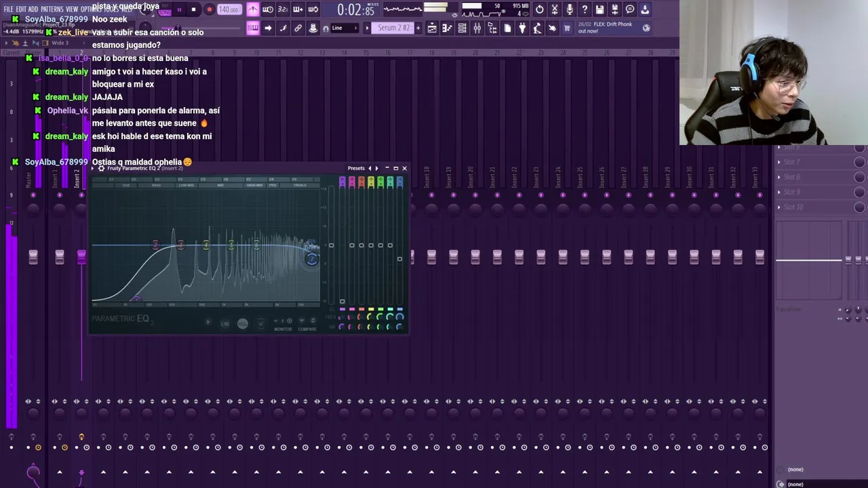Toggle Slot 9 effect enable circle
The width and height of the screenshot is (868, 488).
click(x=859, y=192)
